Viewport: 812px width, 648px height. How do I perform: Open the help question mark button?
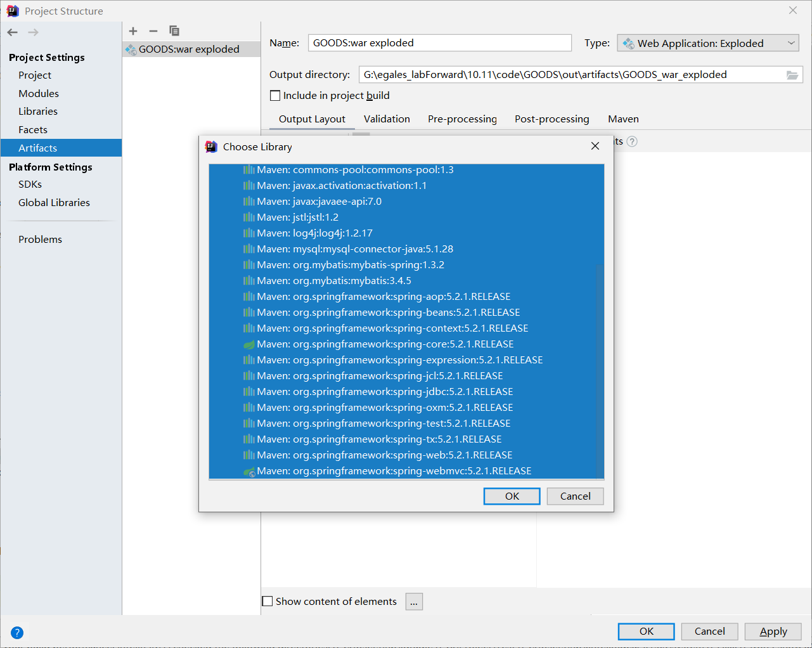[17, 632]
